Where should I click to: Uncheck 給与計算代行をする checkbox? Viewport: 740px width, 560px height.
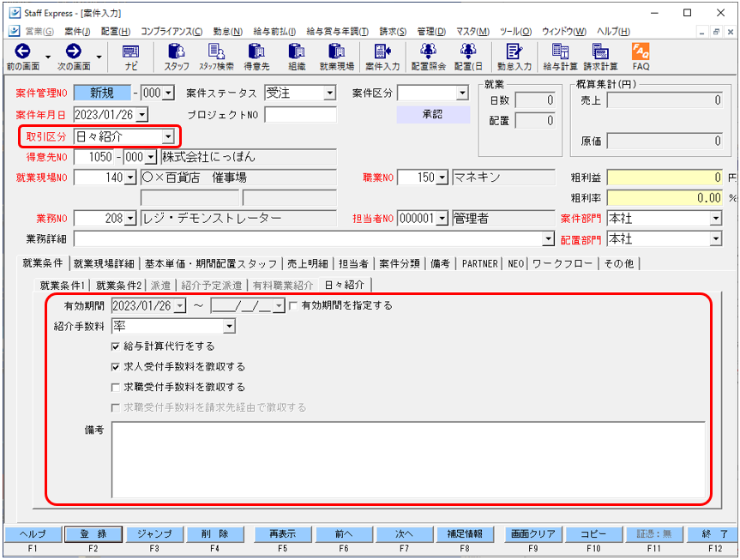[x=115, y=346]
